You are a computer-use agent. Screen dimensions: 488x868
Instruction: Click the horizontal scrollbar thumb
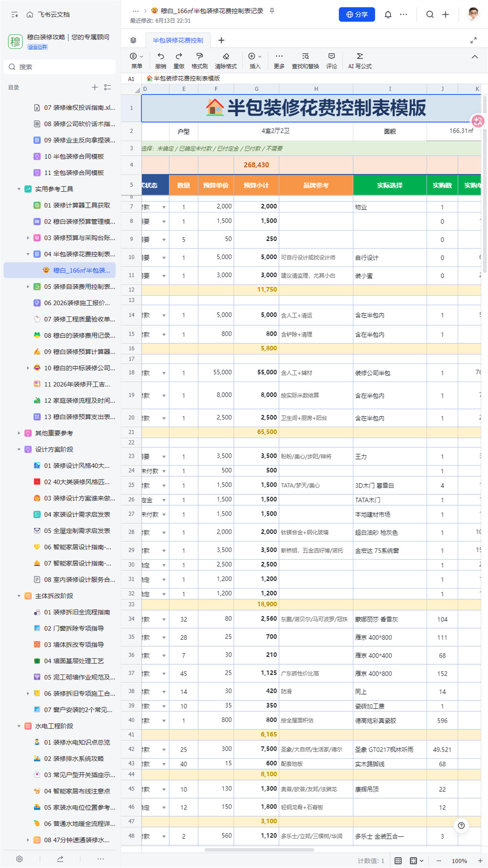[x=259, y=850]
